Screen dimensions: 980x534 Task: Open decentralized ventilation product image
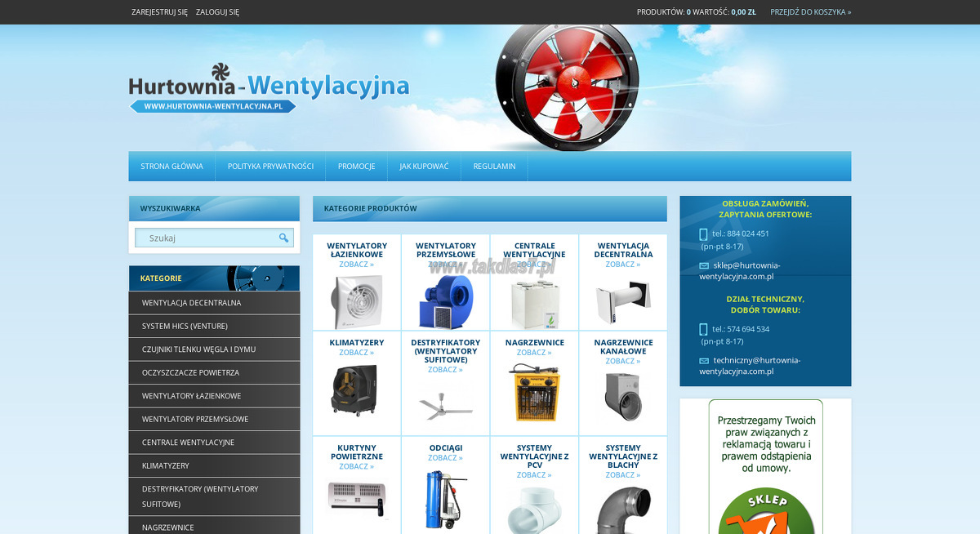(x=623, y=302)
